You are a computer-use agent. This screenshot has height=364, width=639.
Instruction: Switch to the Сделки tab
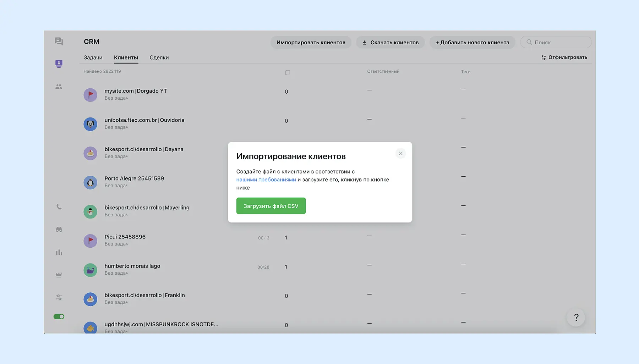click(159, 57)
